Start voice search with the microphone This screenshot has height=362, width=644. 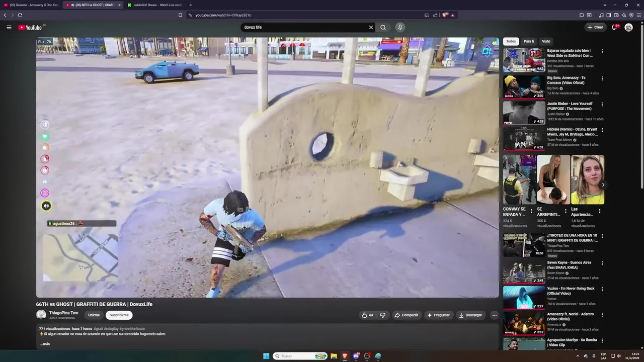coord(400,27)
